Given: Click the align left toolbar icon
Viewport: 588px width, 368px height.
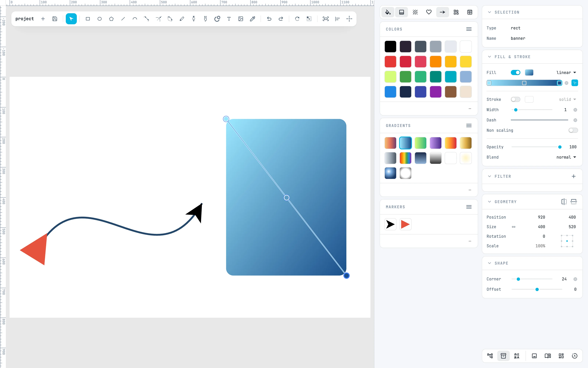Looking at the screenshot, I should pyautogui.click(x=337, y=19).
